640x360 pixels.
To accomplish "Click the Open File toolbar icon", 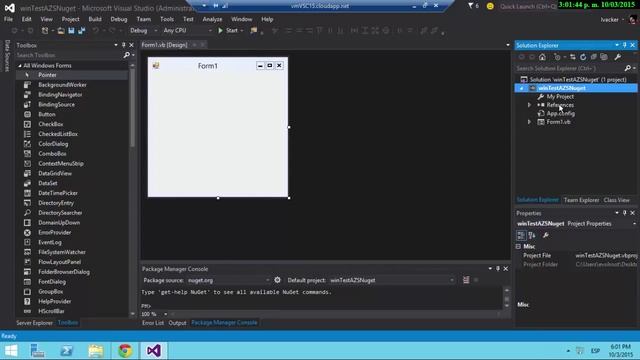I will pos(61,31).
